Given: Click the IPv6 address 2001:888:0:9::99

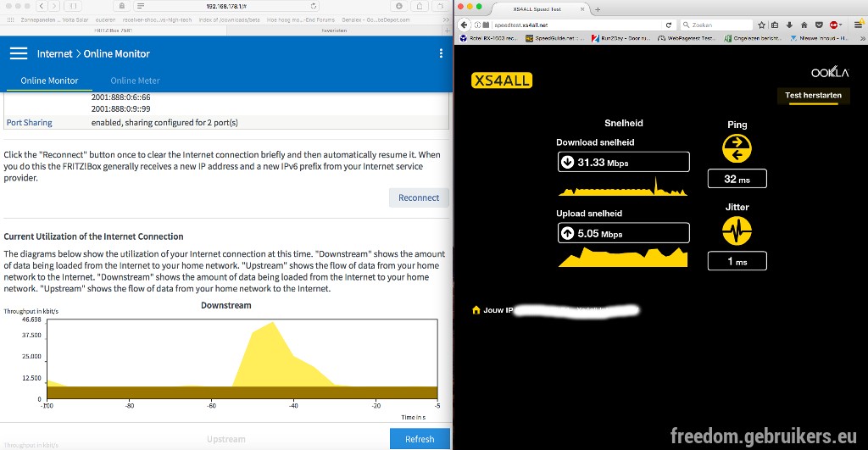Looking at the screenshot, I should click(120, 109).
